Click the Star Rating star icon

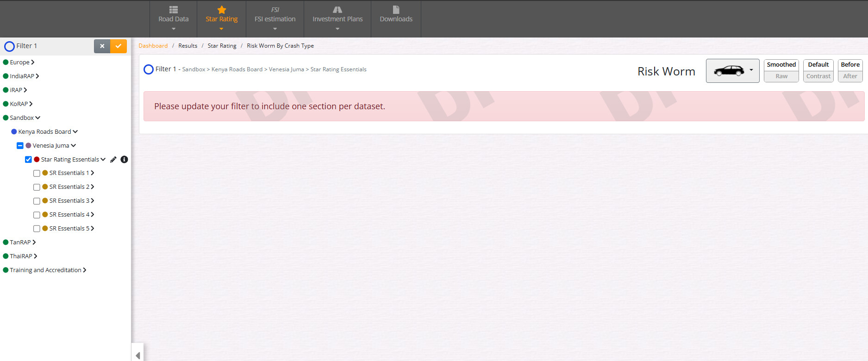pyautogui.click(x=222, y=10)
